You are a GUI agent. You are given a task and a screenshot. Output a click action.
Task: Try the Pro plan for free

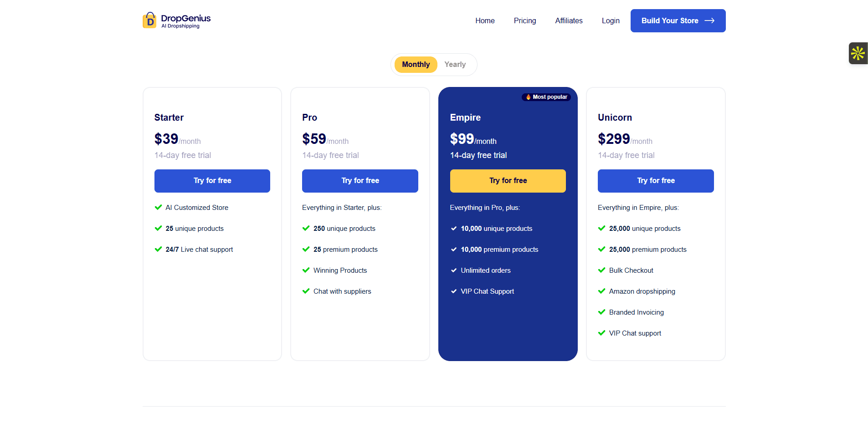360,181
